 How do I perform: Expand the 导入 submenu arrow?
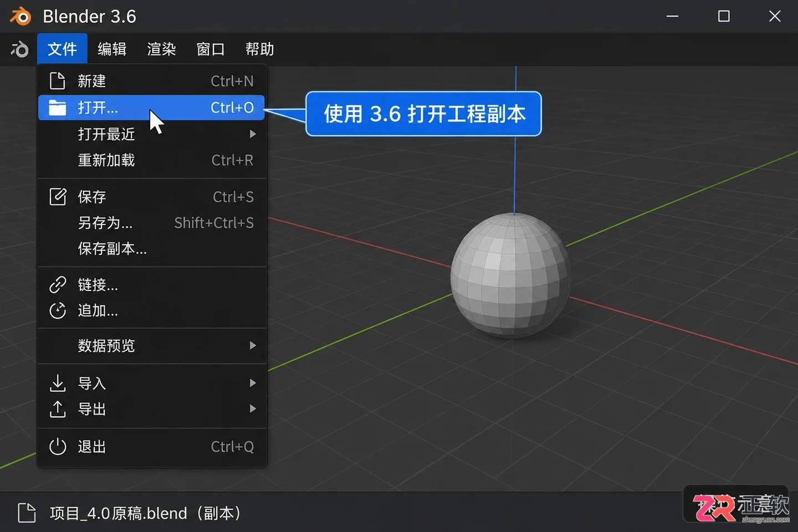tap(253, 383)
